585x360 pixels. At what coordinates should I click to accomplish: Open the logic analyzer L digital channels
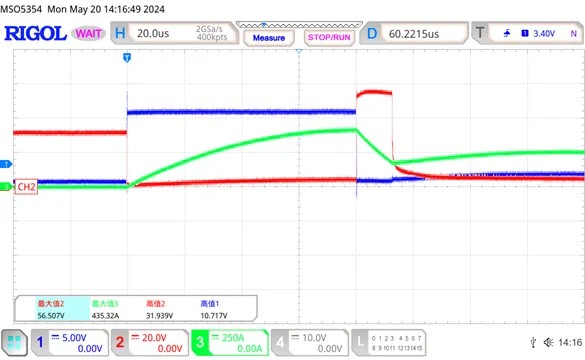[x=388, y=342]
